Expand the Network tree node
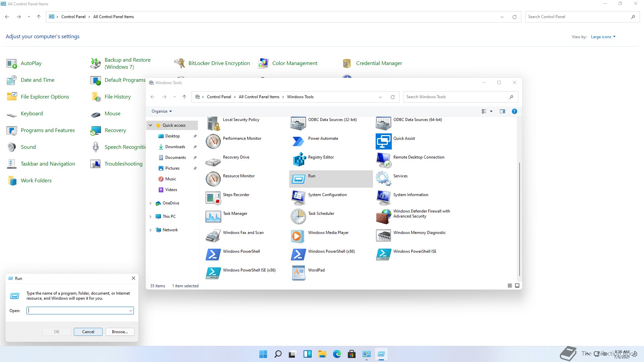 coord(151,230)
